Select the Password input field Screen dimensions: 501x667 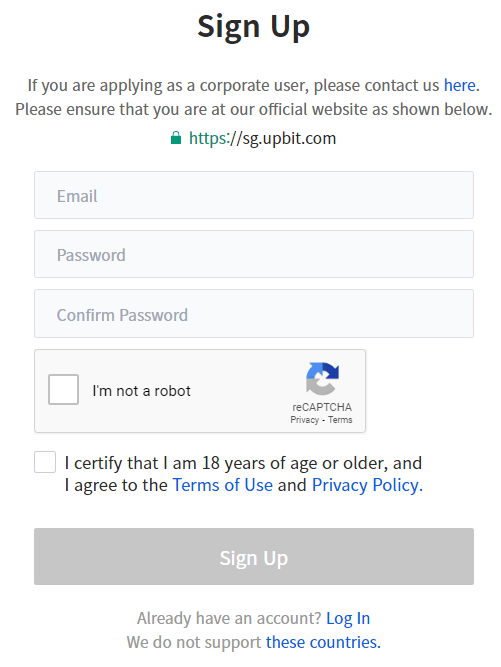(x=254, y=254)
